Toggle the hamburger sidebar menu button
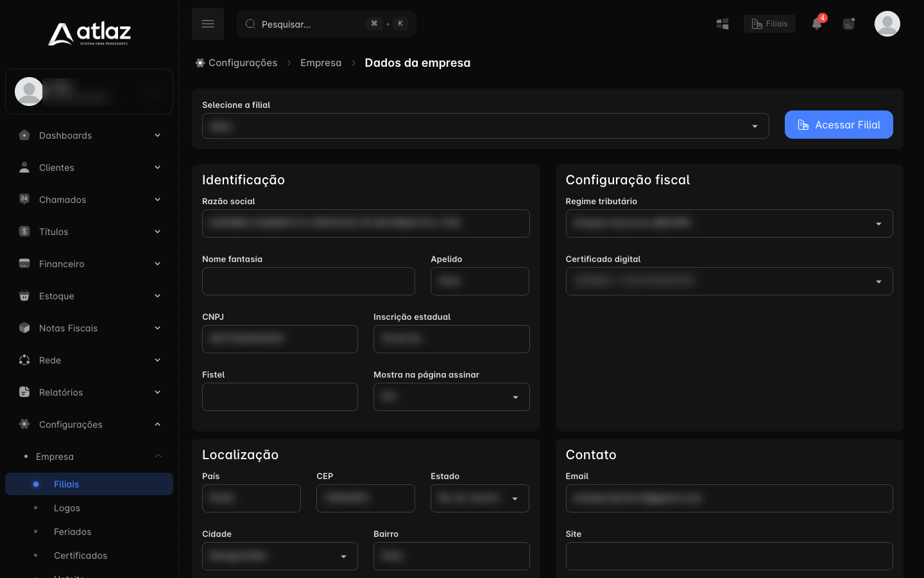This screenshot has width=924, height=578. [x=208, y=24]
